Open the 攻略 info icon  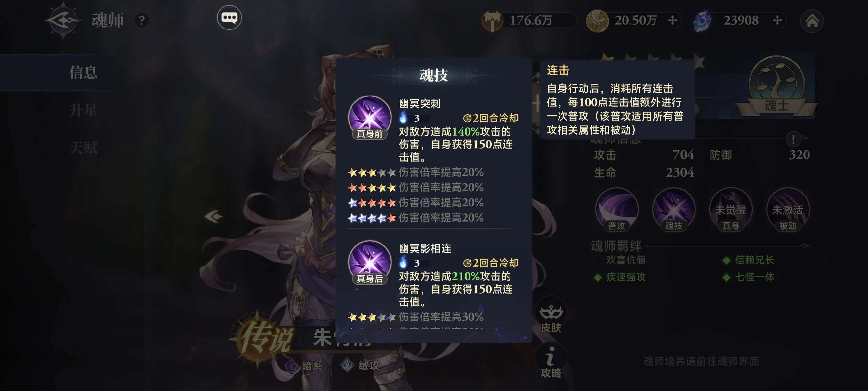click(x=551, y=361)
